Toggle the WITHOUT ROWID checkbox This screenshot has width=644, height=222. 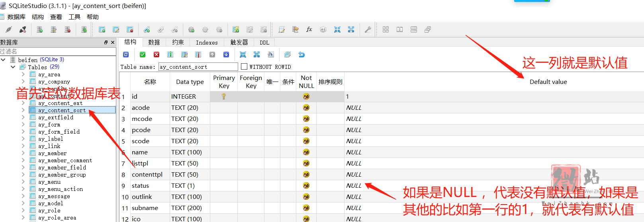pyautogui.click(x=244, y=67)
